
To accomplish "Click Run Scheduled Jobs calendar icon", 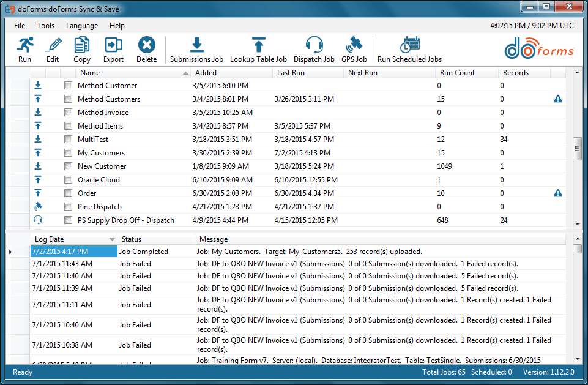I will [x=409, y=45].
